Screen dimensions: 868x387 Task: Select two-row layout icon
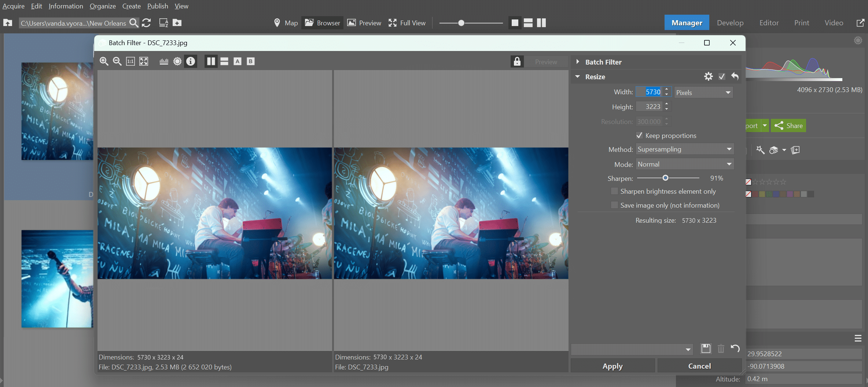(x=528, y=23)
